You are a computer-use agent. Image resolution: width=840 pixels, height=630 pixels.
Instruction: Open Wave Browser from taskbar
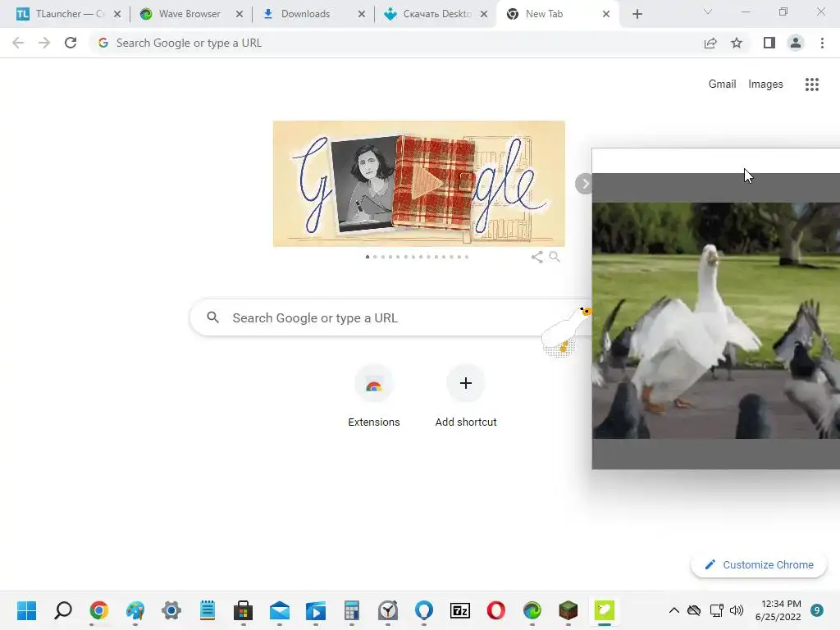(532, 610)
